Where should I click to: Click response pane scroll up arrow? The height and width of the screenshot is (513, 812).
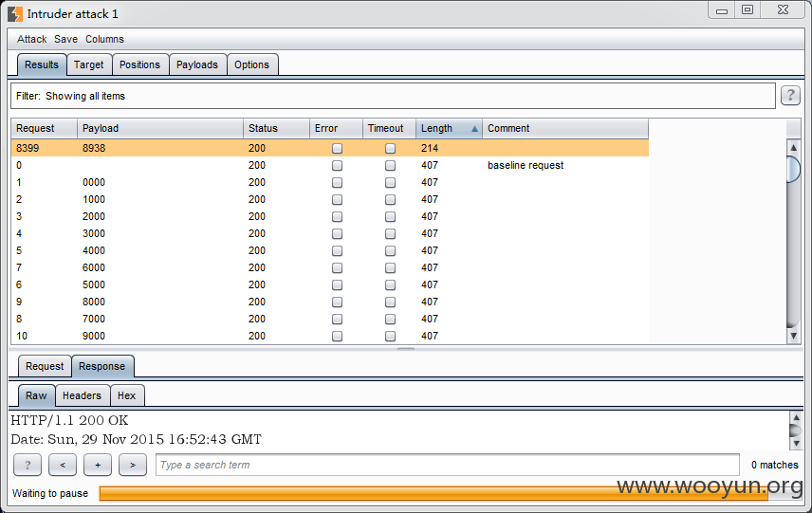point(796,416)
